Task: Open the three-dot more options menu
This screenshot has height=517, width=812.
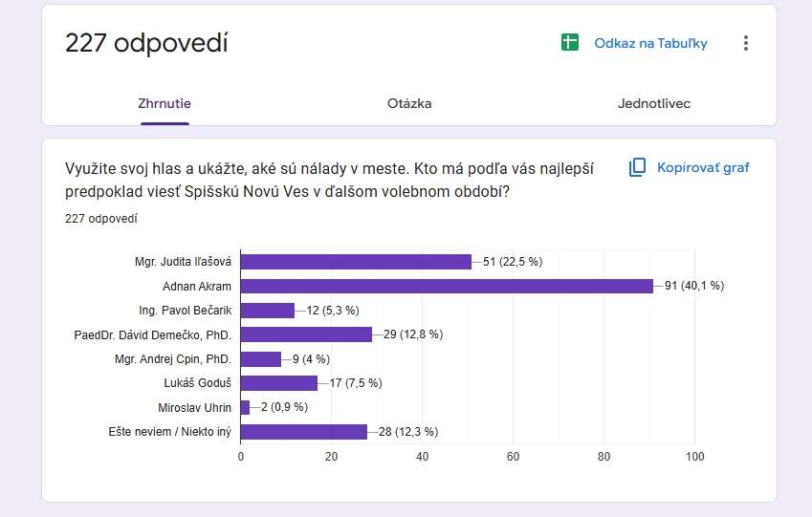Action: pyautogui.click(x=746, y=43)
